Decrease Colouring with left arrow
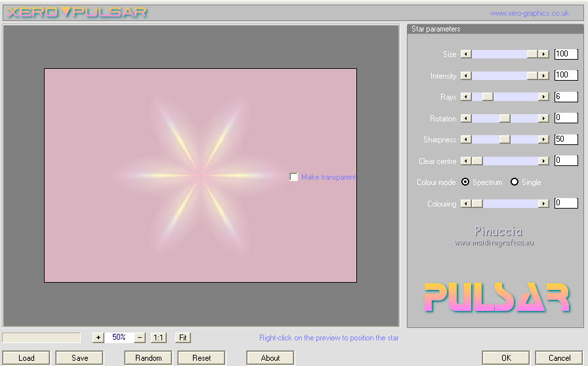Viewport: 588px width, 366px height. tap(466, 203)
